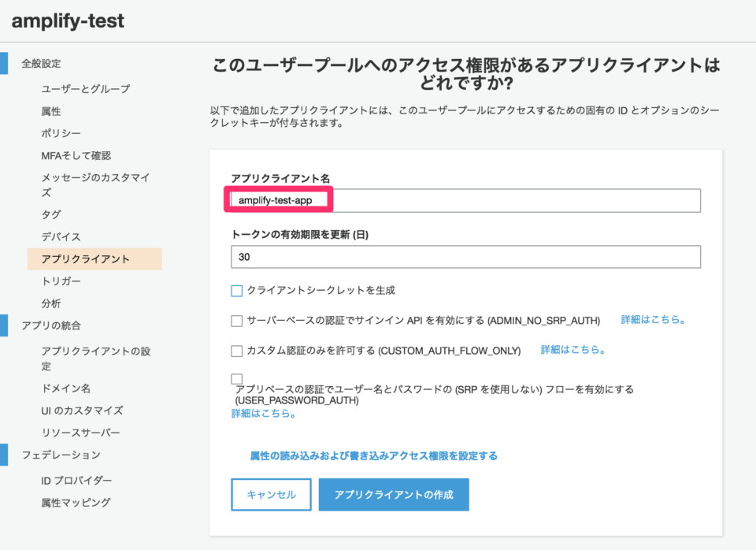Tick the CUSTOM_AUTH_FLOW_ONLY checkbox

click(x=237, y=351)
